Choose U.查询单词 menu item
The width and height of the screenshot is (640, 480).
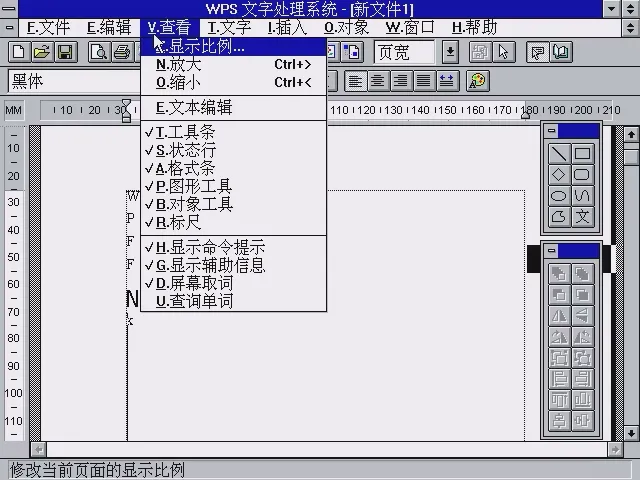[x=233, y=301]
